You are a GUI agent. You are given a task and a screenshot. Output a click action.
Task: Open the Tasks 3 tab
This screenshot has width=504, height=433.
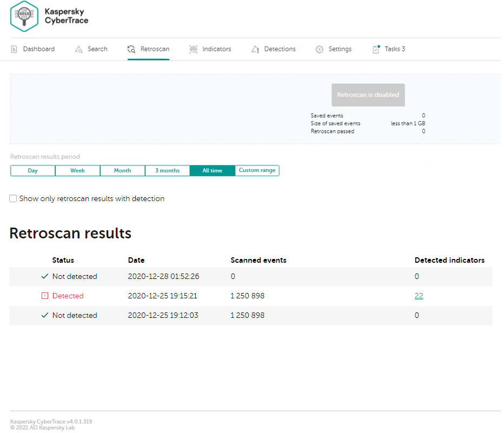(389, 49)
